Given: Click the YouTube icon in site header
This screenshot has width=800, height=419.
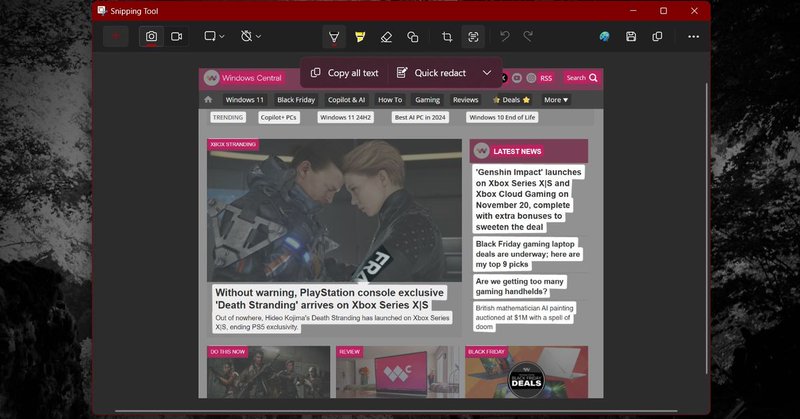Looking at the screenshot, I should pyautogui.click(x=517, y=78).
